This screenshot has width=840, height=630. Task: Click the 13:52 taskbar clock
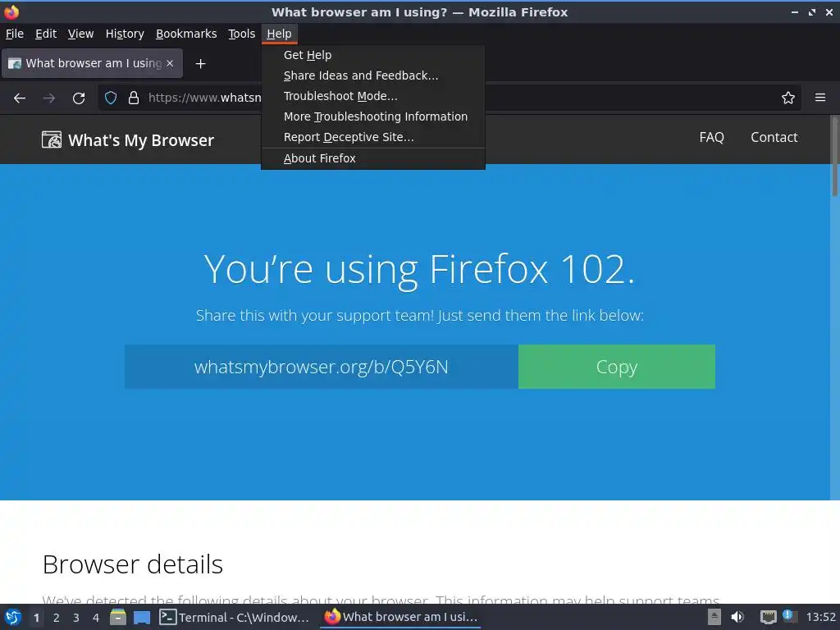click(x=820, y=617)
